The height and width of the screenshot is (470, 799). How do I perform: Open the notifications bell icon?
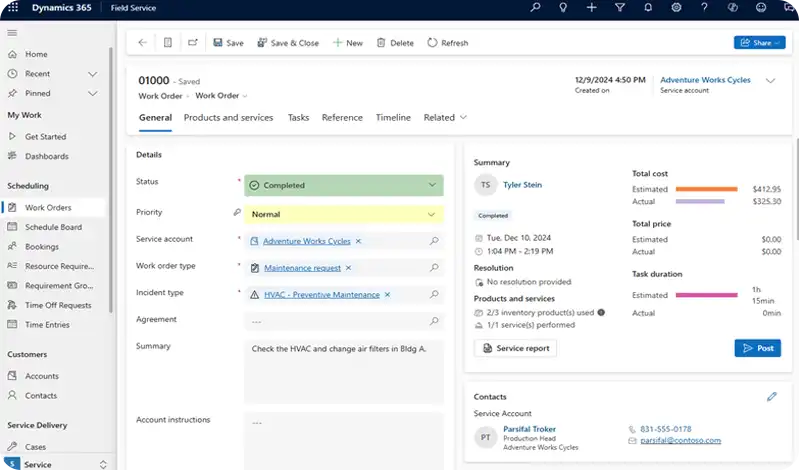tap(648, 8)
